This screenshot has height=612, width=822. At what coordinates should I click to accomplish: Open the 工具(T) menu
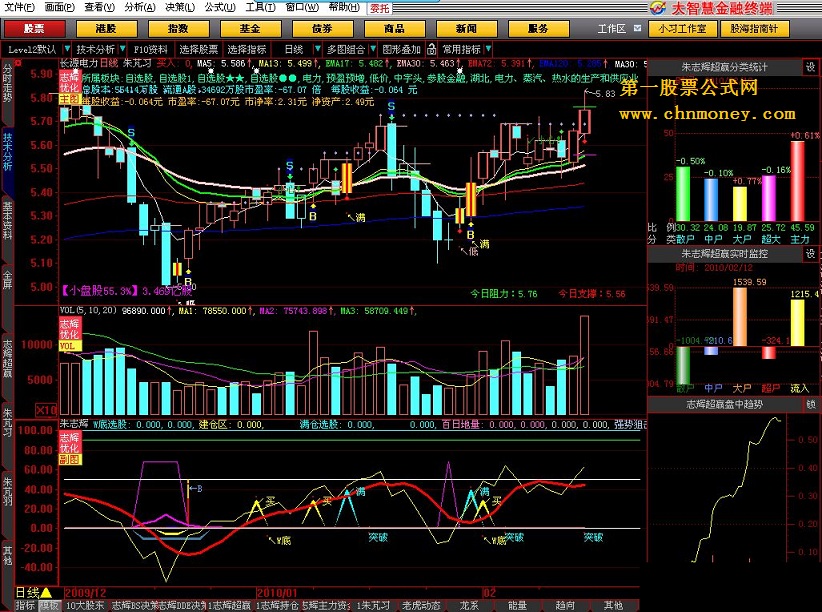[260, 7]
